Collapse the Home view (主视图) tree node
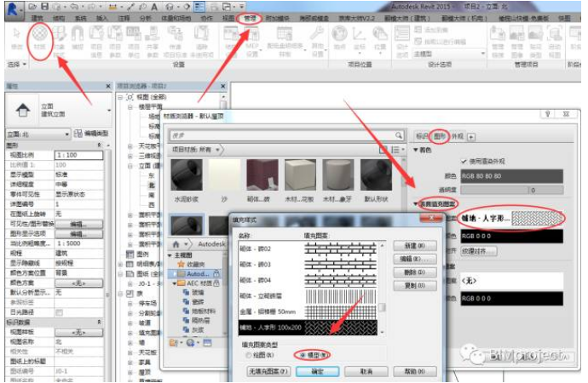588x383 pixels. tap(170, 255)
